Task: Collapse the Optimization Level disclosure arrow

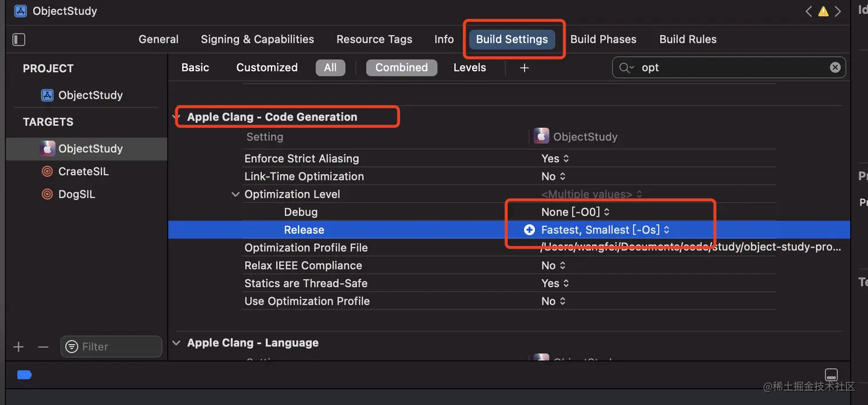Action: (235, 194)
